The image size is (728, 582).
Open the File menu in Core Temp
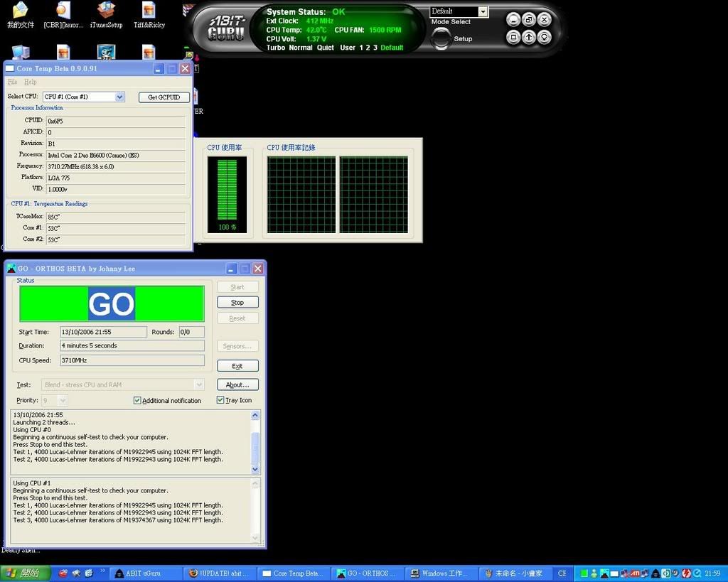tap(13, 82)
